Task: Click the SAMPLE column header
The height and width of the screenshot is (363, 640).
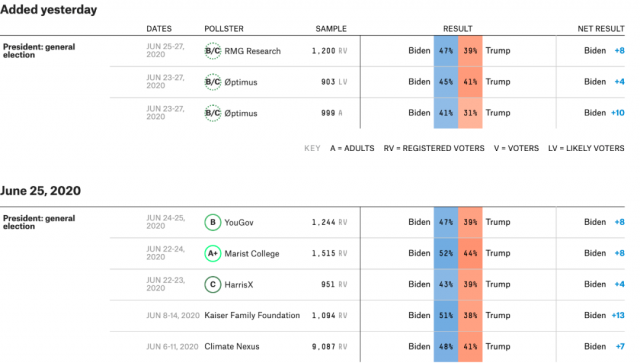Action: tap(331, 29)
